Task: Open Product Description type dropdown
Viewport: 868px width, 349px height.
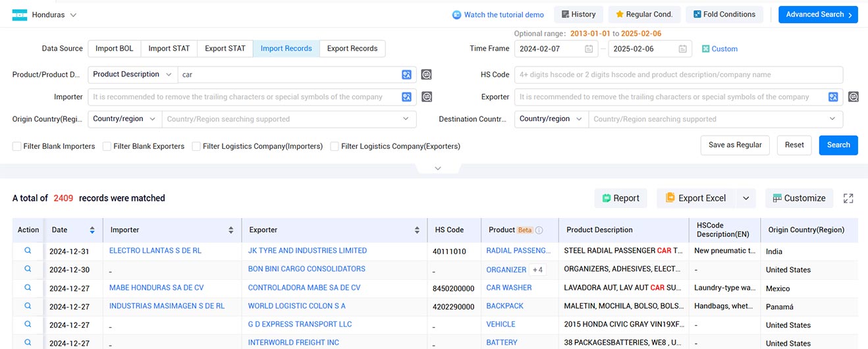Action: click(132, 74)
